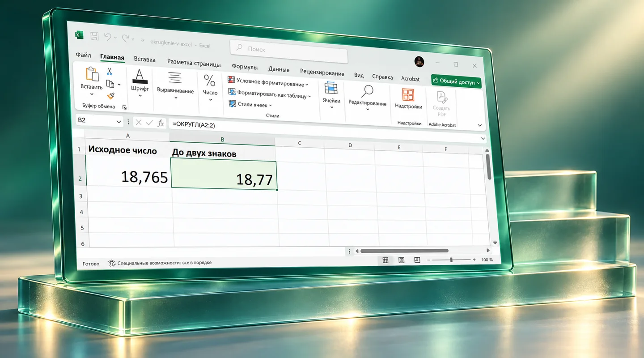Switch to Page Layout view
644x358 pixels.
[x=401, y=260]
